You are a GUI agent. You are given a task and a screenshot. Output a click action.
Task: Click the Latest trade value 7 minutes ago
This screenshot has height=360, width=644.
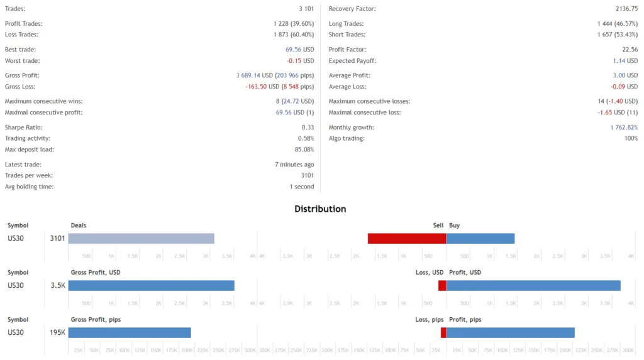coord(294,165)
